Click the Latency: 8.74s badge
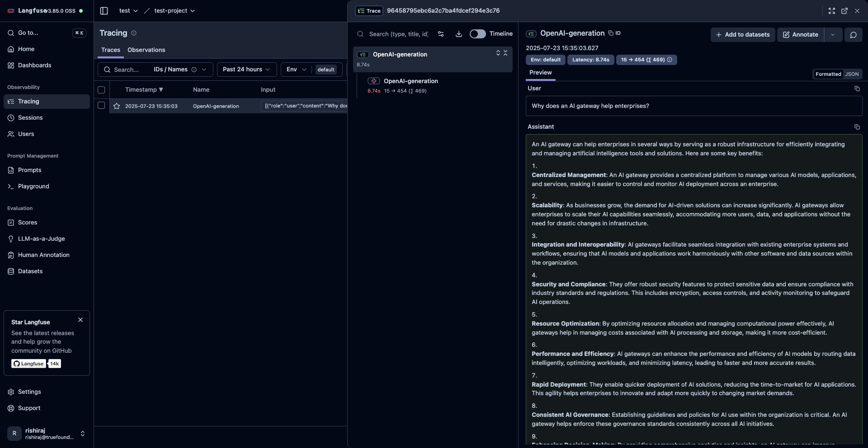 (590, 60)
